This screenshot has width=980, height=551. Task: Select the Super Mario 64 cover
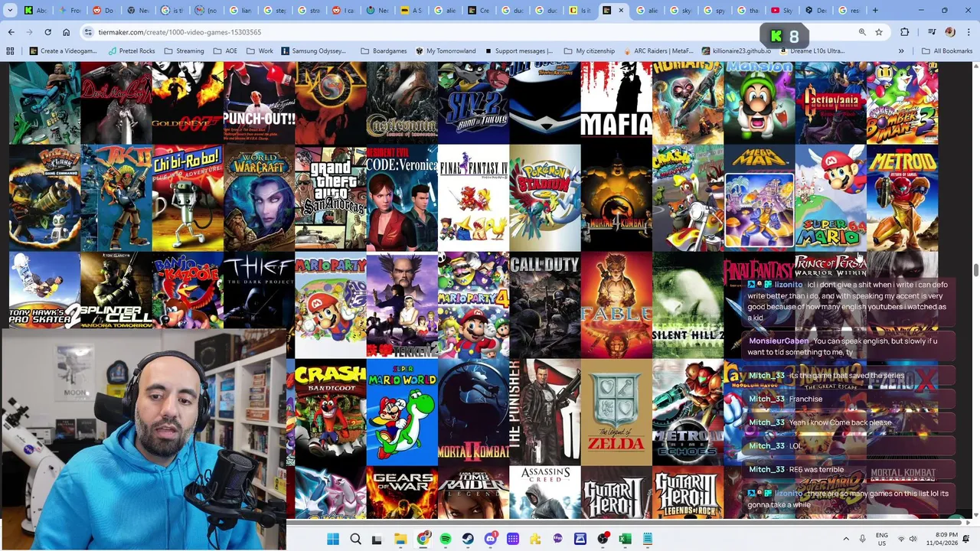[x=830, y=198]
